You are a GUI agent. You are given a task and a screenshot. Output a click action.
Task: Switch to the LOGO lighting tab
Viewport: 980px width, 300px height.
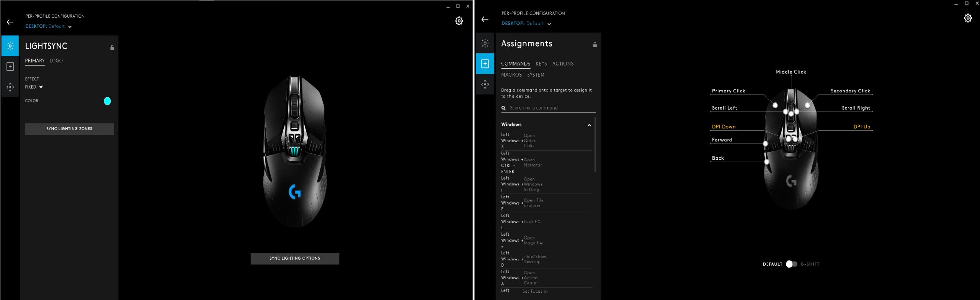point(56,61)
